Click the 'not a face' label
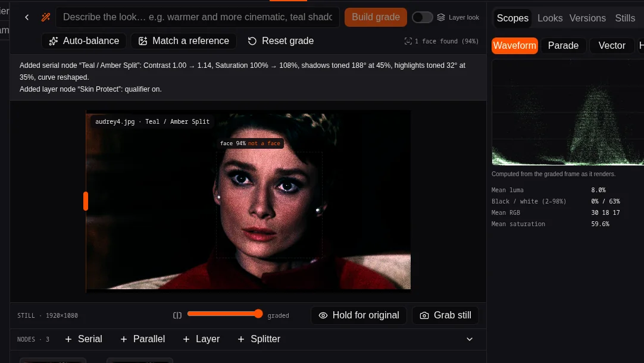The height and width of the screenshot is (363, 644). tap(264, 143)
